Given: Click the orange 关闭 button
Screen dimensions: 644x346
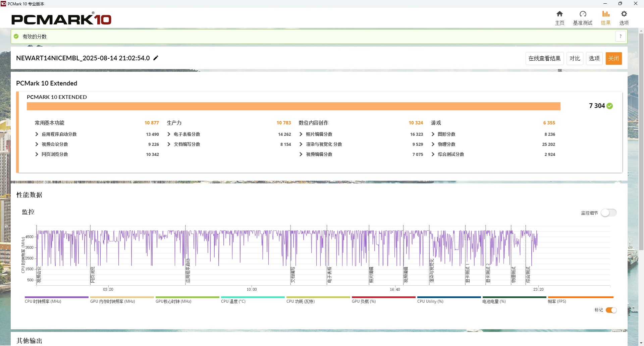Looking at the screenshot, I should (x=614, y=58).
